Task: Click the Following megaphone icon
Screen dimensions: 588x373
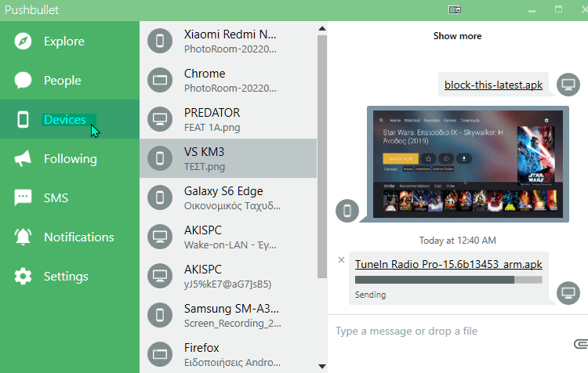Action: [23, 158]
